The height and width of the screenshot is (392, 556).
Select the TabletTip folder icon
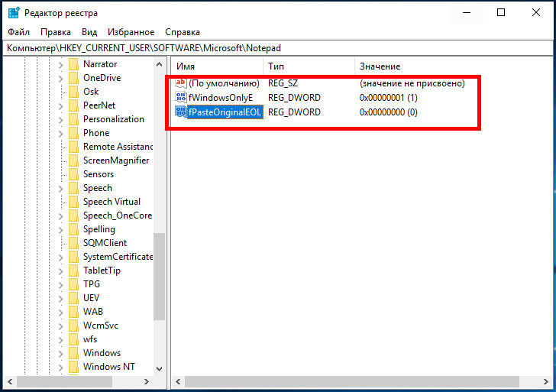click(73, 271)
